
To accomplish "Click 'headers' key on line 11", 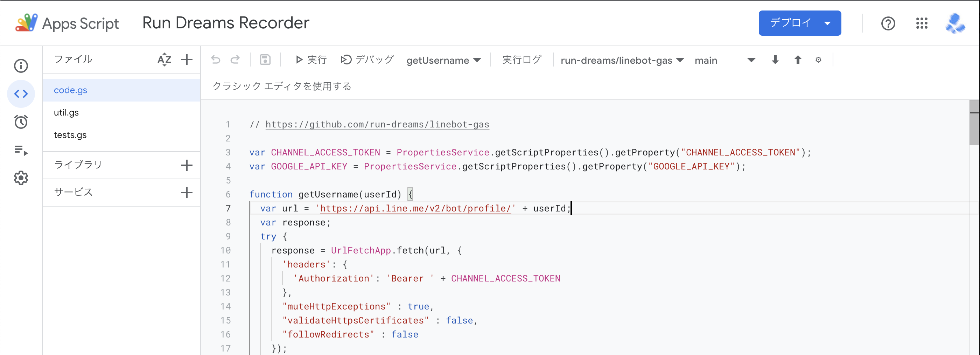I will (x=306, y=264).
